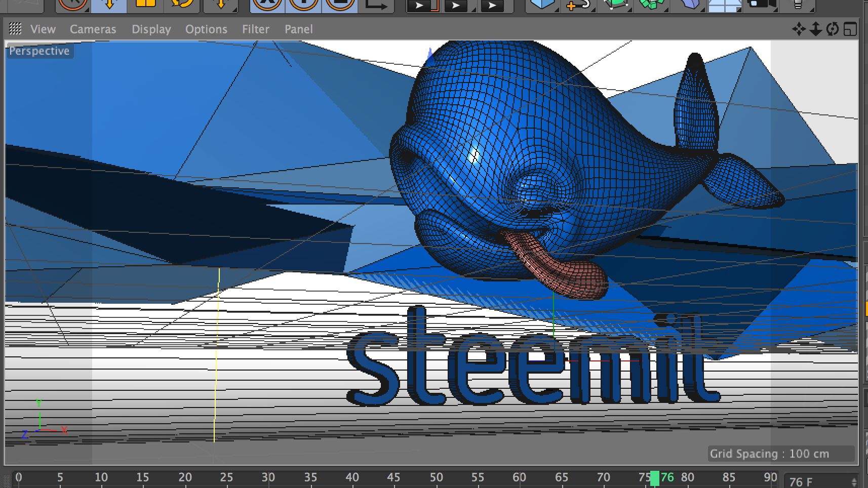The width and height of the screenshot is (868, 488).
Task: Click the Camera object icon
Action: (761, 4)
